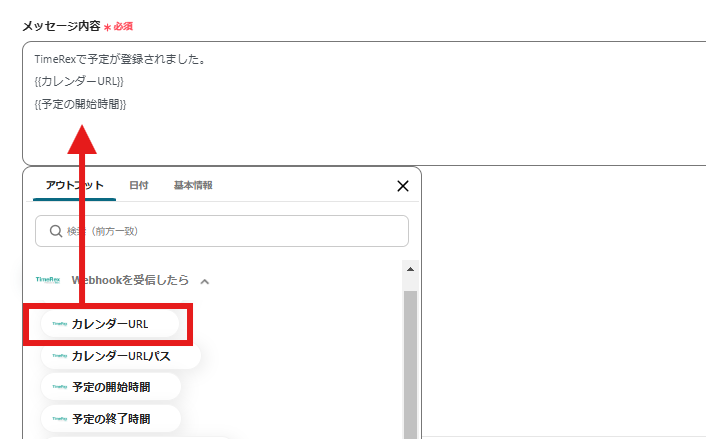Click the output list scrollbar thumb

(410, 365)
